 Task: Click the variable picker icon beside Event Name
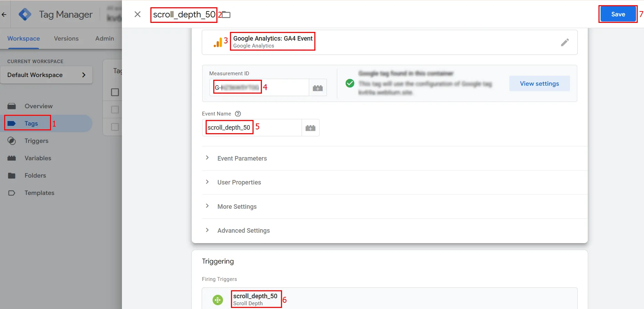pyautogui.click(x=310, y=128)
